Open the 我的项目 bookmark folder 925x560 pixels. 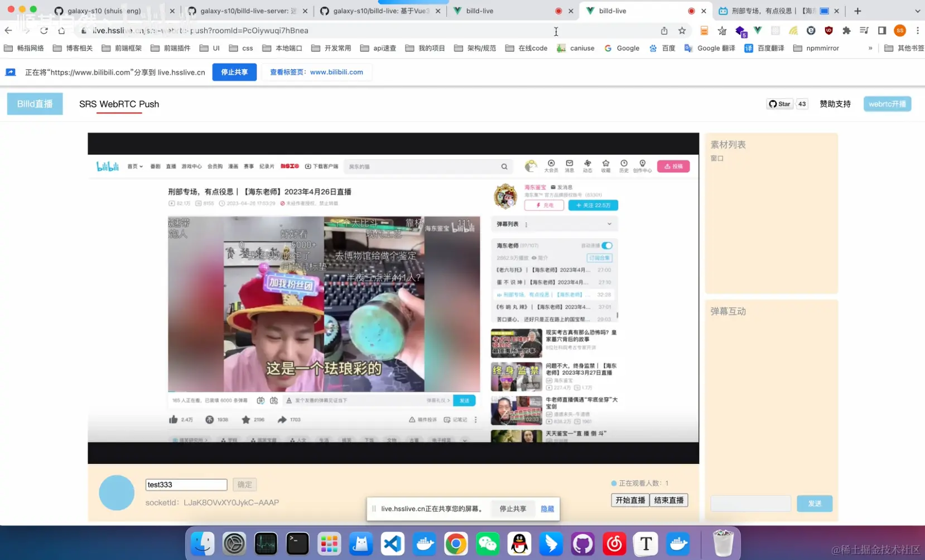[x=425, y=49]
